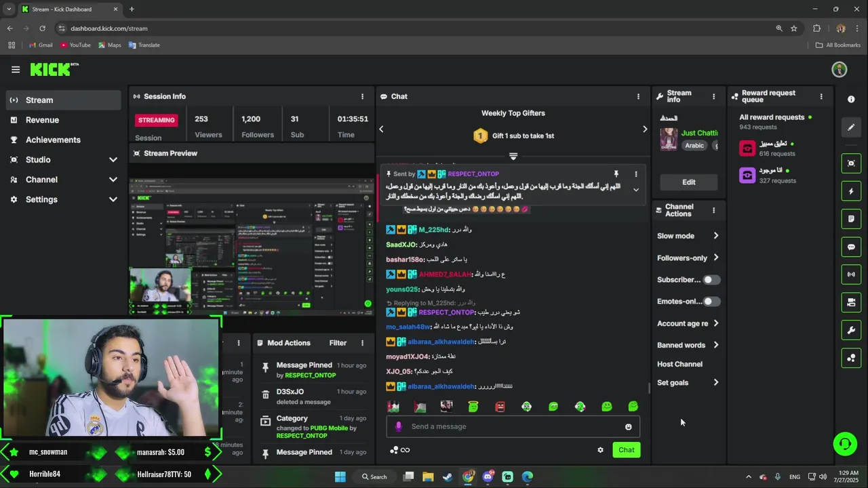Viewport: 868px width, 488px height.
Task: Open the account avatar in Kick header
Action: pos(840,69)
